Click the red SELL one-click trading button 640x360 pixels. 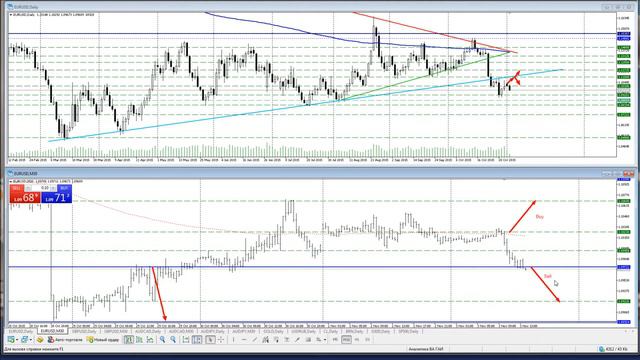pyautogui.click(x=16, y=188)
